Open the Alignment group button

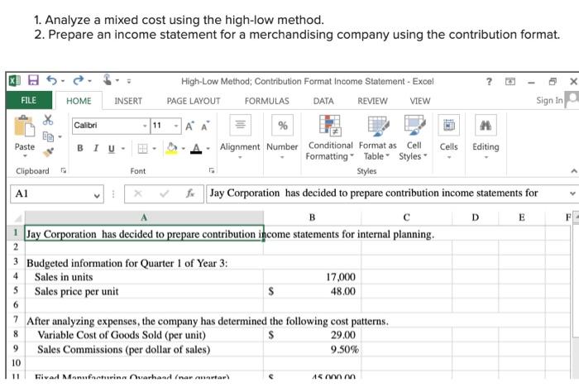coord(240,137)
